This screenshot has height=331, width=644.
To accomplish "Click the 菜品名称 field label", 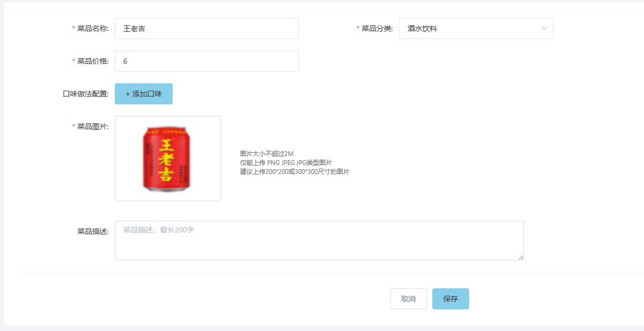I will [93, 28].
